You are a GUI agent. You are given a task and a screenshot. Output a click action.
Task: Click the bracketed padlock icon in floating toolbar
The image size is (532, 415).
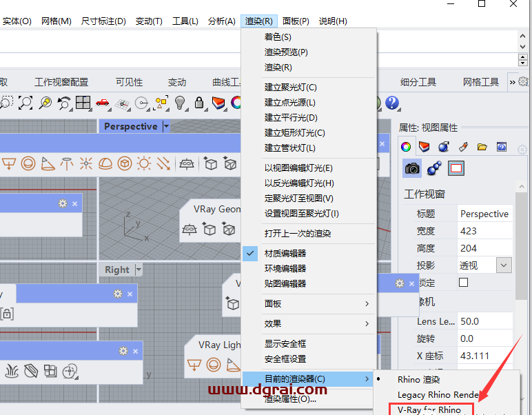coord(7,314)
